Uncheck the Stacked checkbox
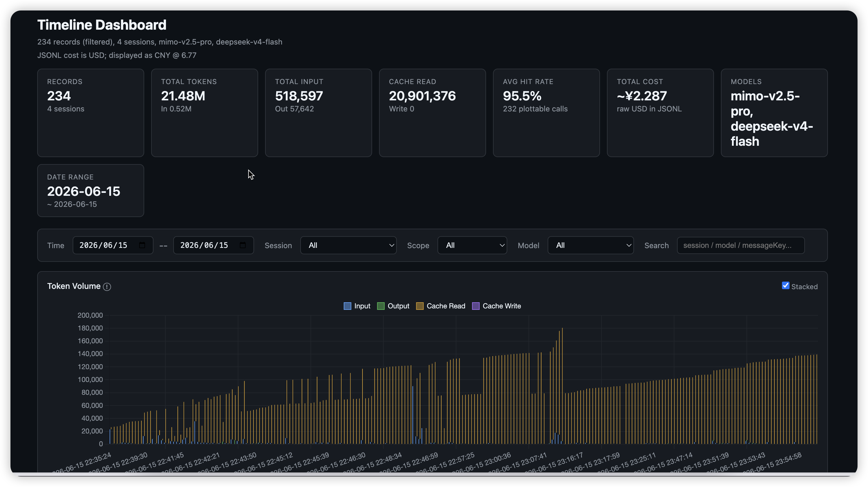Image resolution: width=868 pixels, height=487 pixels. pyautogui.click(x=785, y=286)
